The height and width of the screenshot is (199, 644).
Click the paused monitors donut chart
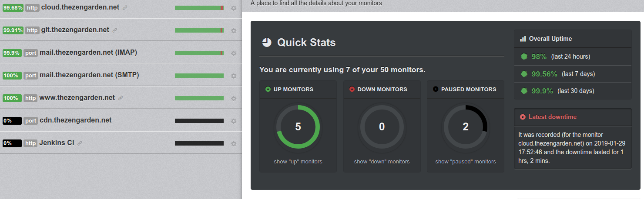point(466,127)
